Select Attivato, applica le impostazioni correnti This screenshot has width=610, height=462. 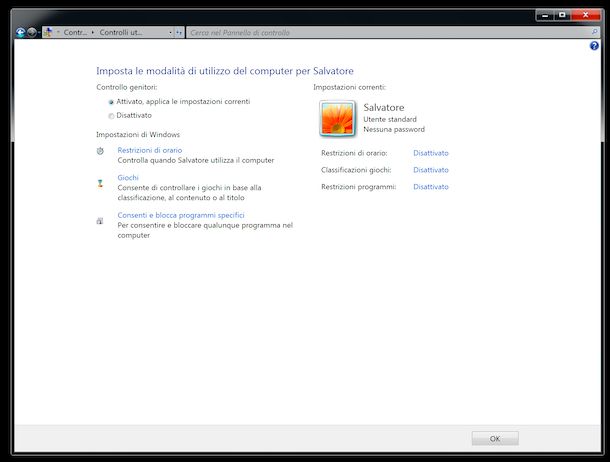111,102
